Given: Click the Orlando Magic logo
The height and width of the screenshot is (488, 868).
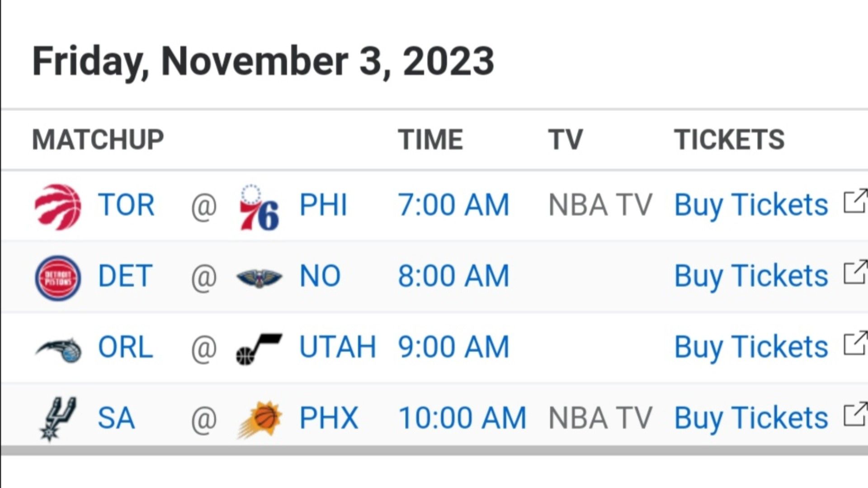Looking at the screenshot, I should coord(58,349).
